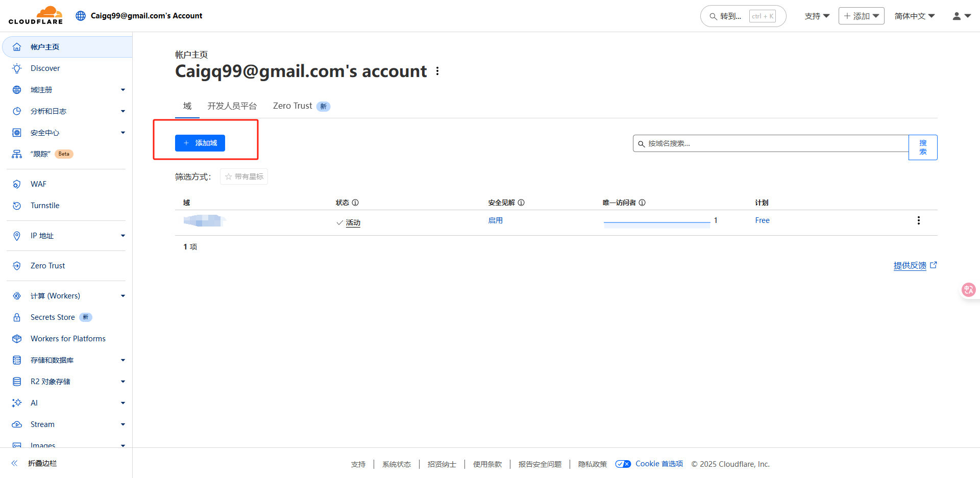Switch to the Developer Platform tab
Screen dimensions: 980x478
click(x=232, y=106)
